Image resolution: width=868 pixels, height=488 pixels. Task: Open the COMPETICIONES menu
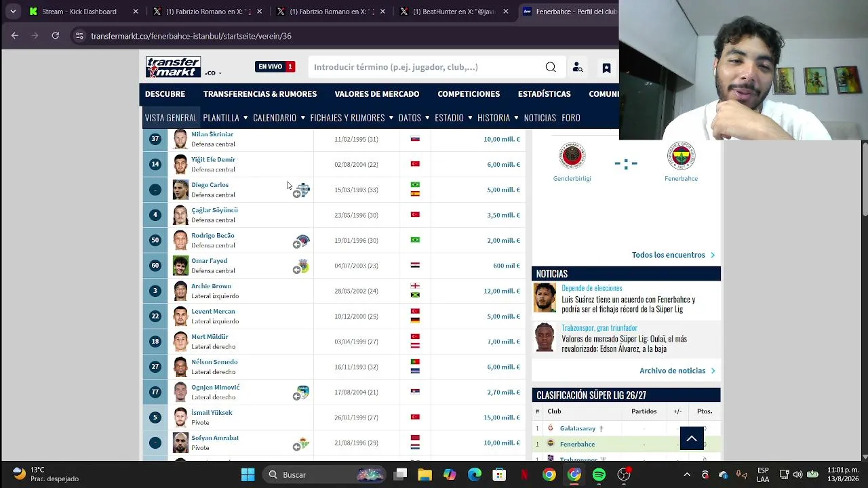click(x=469, y=94)
